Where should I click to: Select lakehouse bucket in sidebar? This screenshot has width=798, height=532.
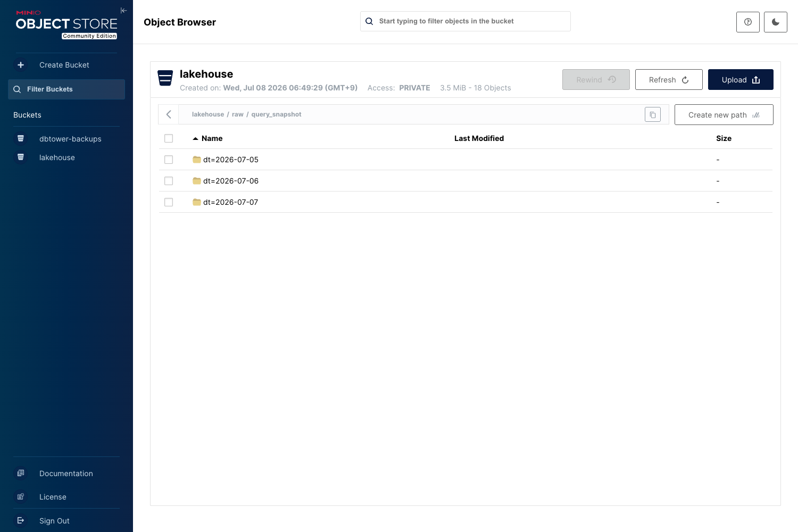click(x=57, y=157)
